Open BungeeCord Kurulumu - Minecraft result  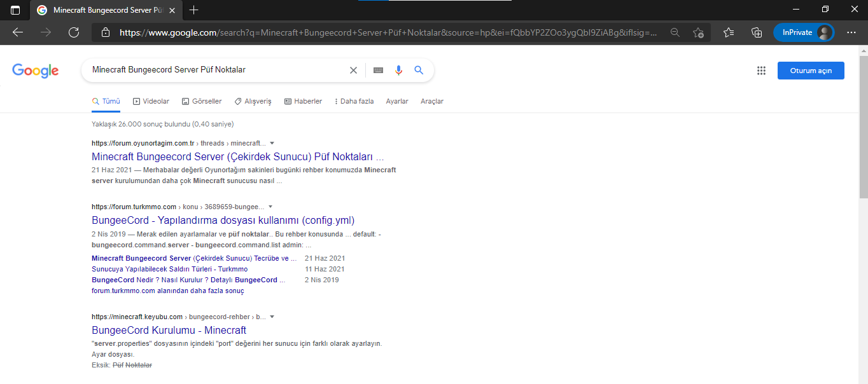(x=169, y=330)
